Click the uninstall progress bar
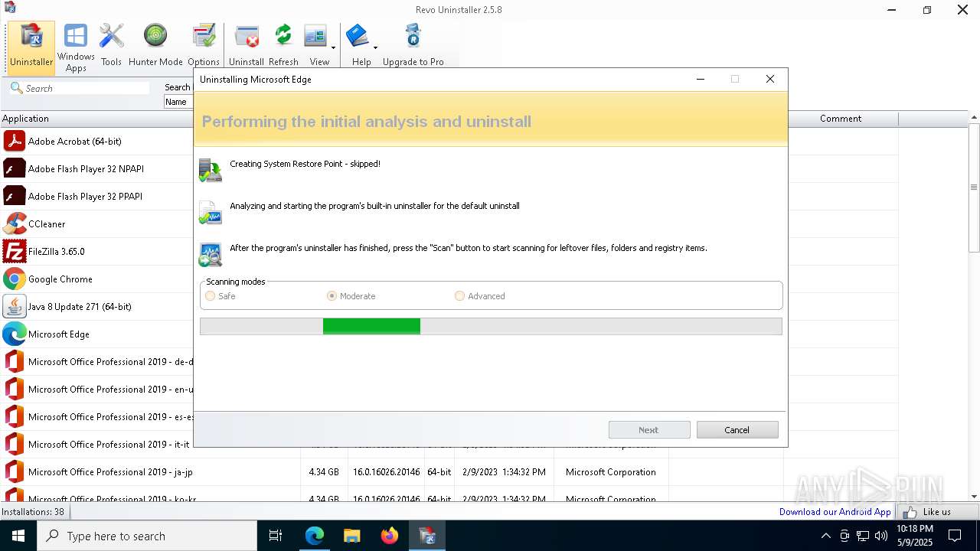The image size is (980, 551). point(491,327)
